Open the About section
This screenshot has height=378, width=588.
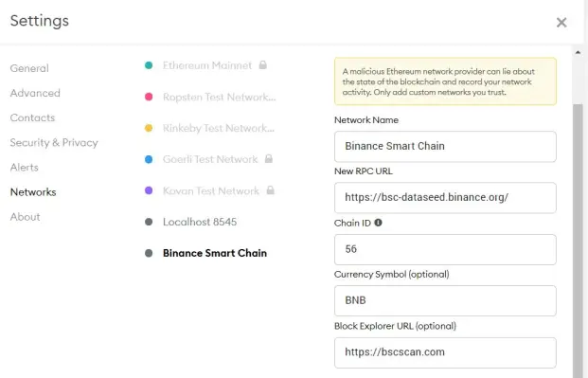pos(25,217)
